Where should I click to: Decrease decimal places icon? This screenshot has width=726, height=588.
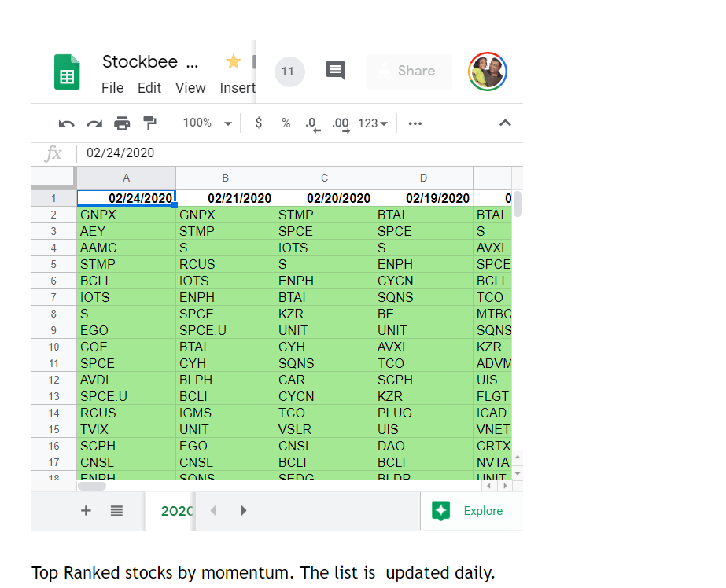(x=313, y=124)
